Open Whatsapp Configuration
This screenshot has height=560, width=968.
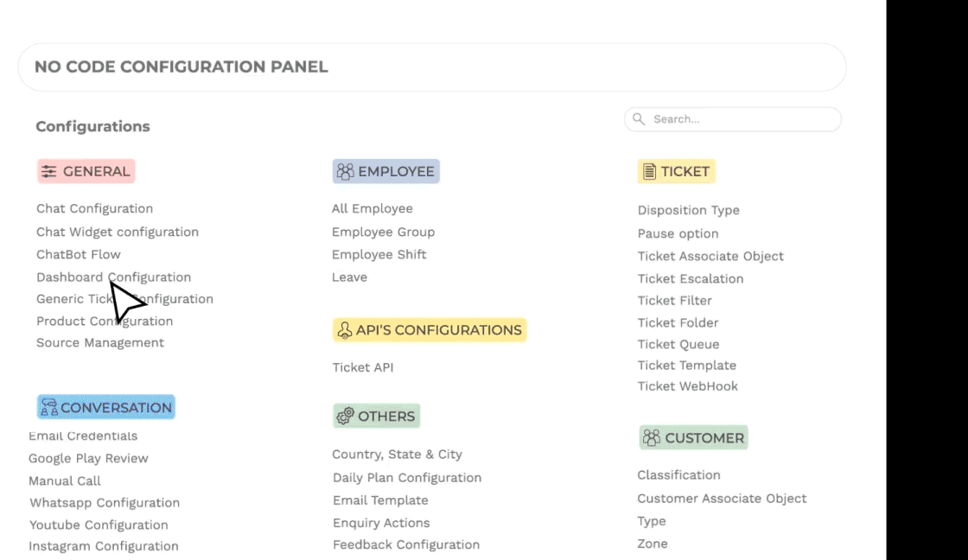[x=105, y=503]
